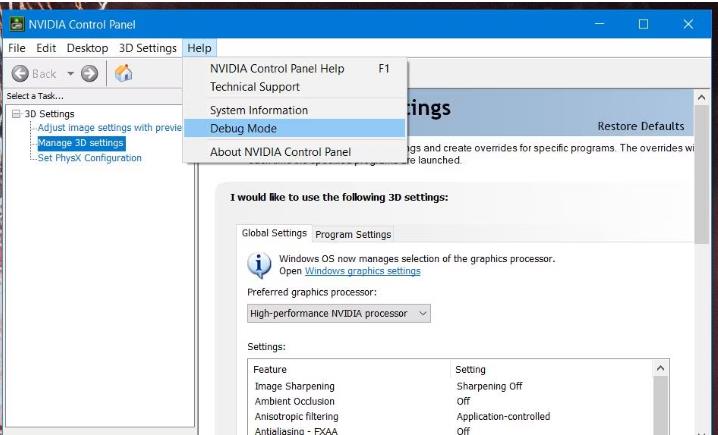The height and width of the screenshot is (435, 718).
Task: Click the Forward arrow icon
Action: 89,73
